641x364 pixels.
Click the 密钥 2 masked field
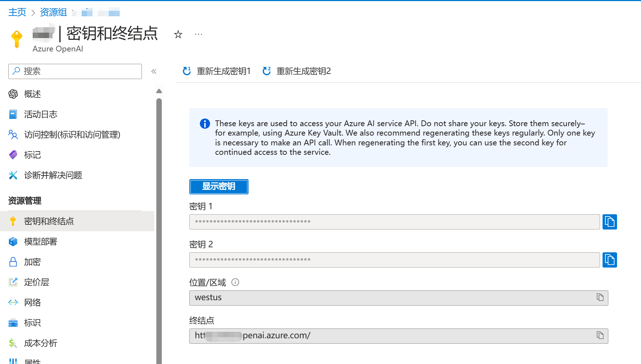click(x=394, y=260)
